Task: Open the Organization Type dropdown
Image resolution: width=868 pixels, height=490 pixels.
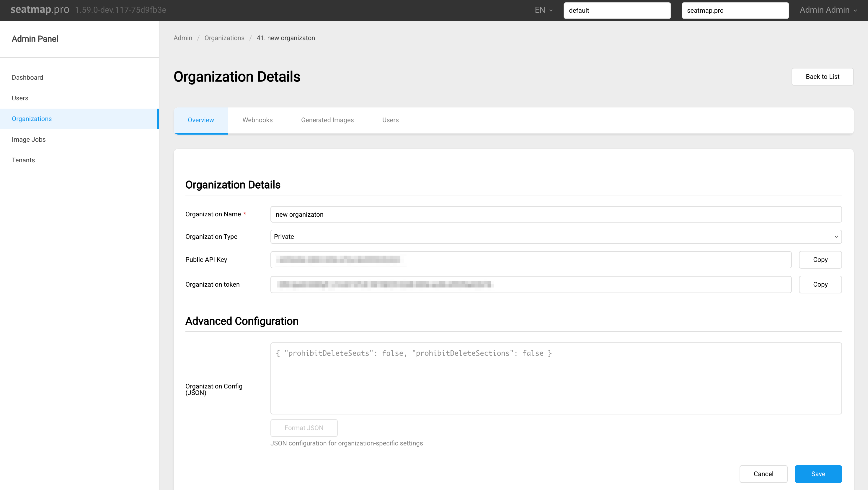Action: click(556, 236)
